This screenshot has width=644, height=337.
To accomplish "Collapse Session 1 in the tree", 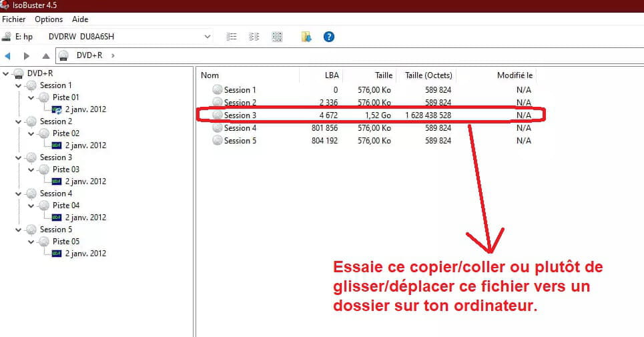I will (x=19, y=86).
